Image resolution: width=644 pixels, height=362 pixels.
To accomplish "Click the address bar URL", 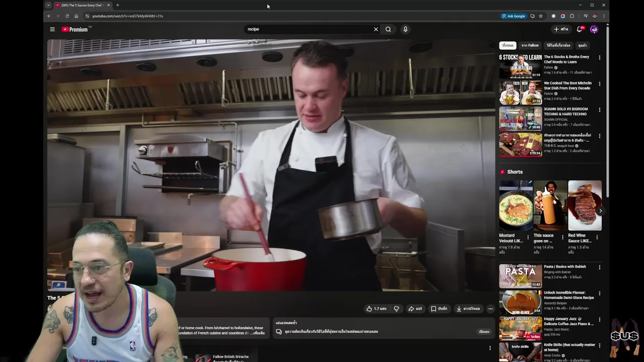I will point(128,16).
